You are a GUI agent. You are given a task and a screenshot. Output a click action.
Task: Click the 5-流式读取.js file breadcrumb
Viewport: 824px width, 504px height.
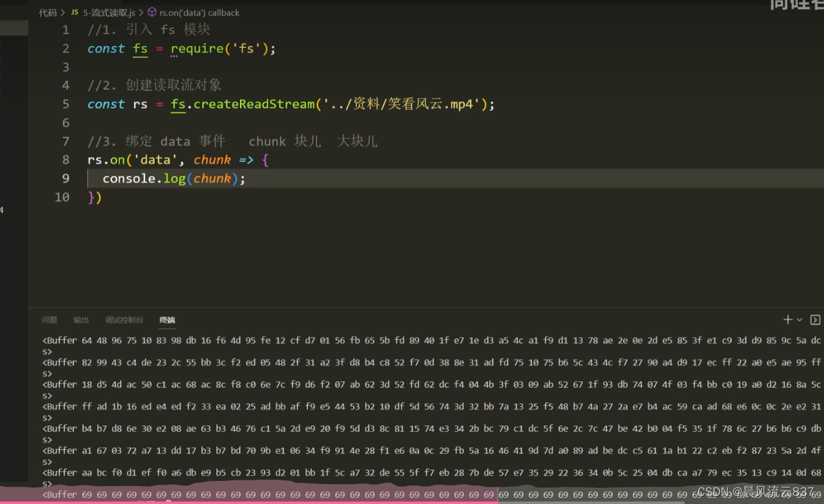click(x=109, y=12)
